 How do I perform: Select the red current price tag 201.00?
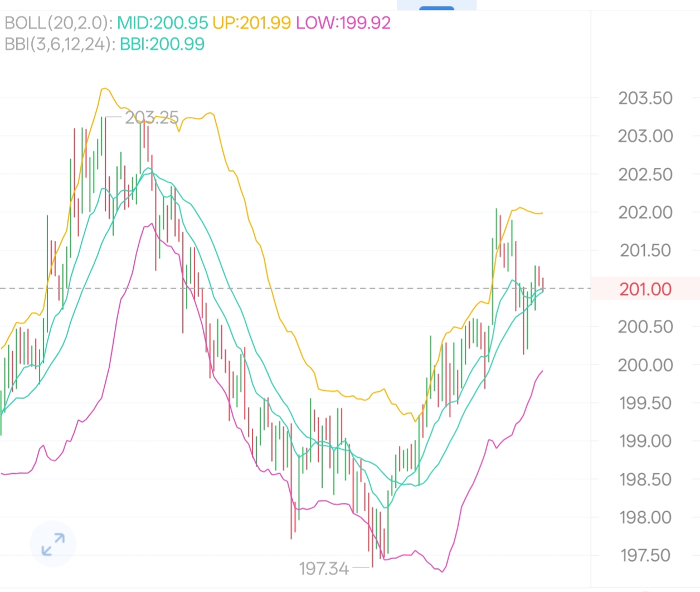[645, 289]
